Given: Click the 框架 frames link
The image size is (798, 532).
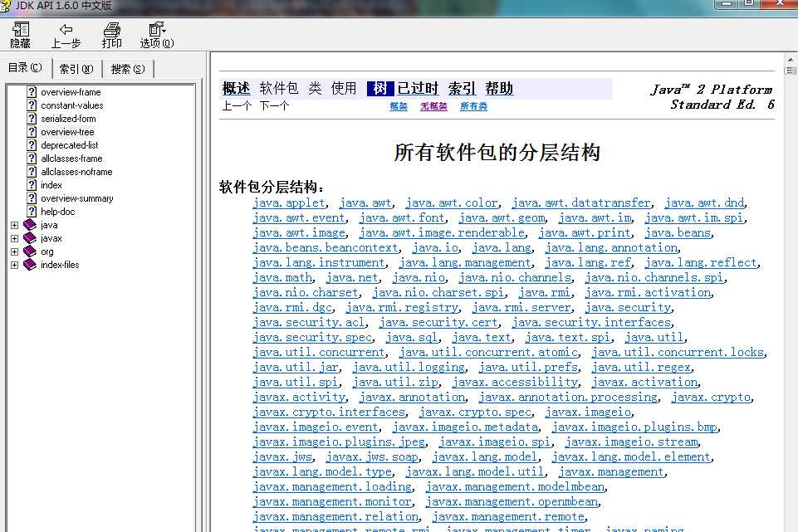Looking at the screenshot, I should pyautogui.click(x=399, y=105).
